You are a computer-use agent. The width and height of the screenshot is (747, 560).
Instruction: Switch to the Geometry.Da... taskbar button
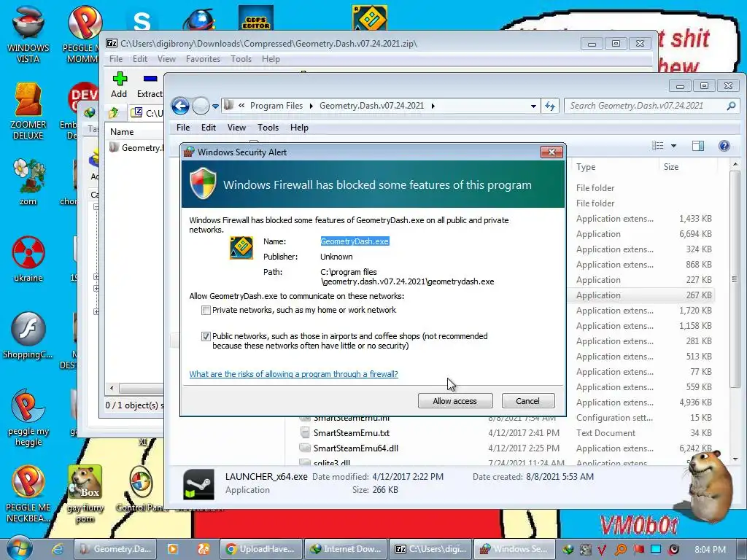(x=115, y=549)
